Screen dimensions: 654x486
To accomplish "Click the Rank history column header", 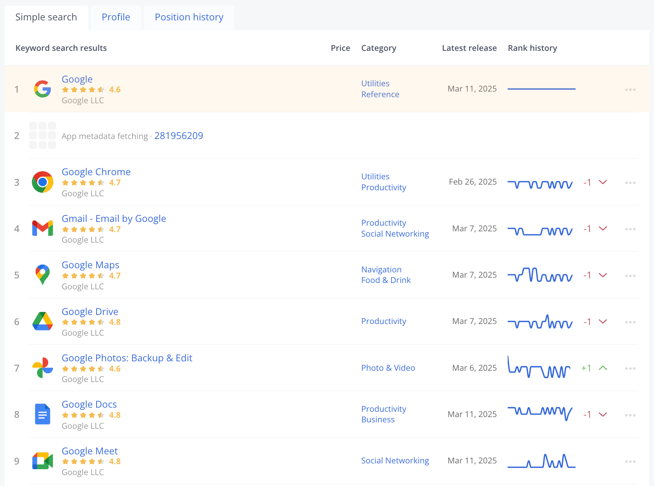I will pos(532,48).
